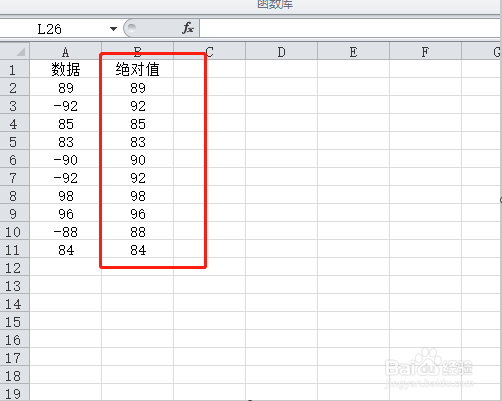Select row 6 header

(x=15, y=159)
